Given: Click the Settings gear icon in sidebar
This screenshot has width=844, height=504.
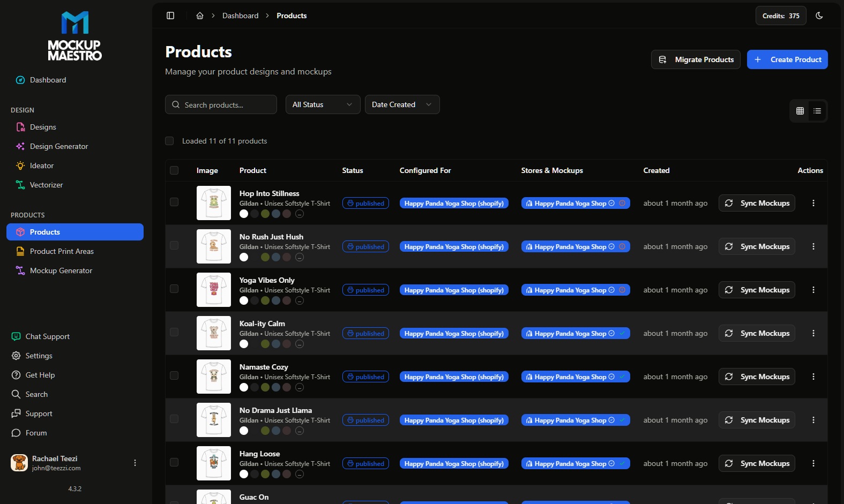Looking at the screenshot, I should click(x=16, y=356).
